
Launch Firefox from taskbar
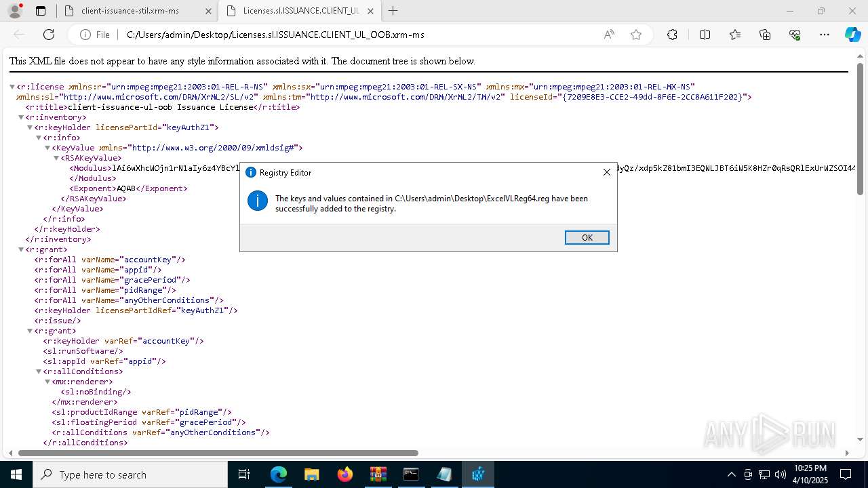(345, 474)
